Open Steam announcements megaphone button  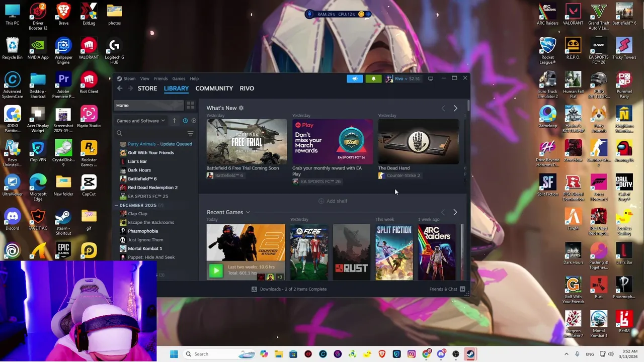355,78
